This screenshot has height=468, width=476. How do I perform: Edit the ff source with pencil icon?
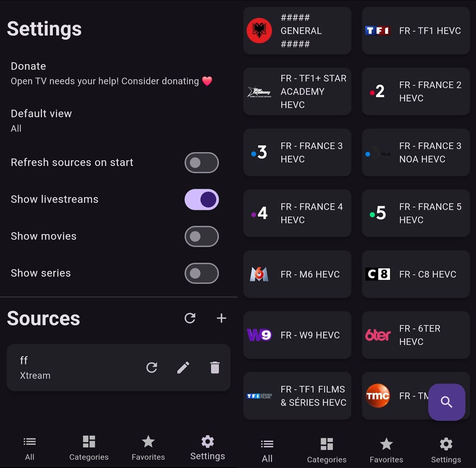183,368
